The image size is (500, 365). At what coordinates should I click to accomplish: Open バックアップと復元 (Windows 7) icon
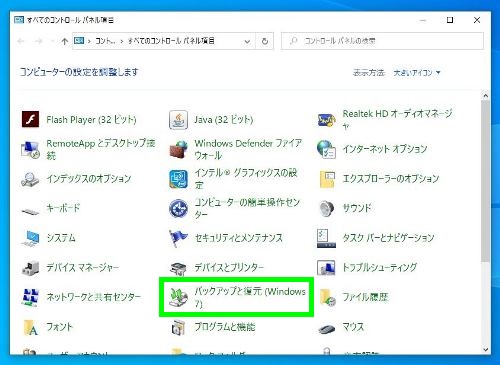178,297
